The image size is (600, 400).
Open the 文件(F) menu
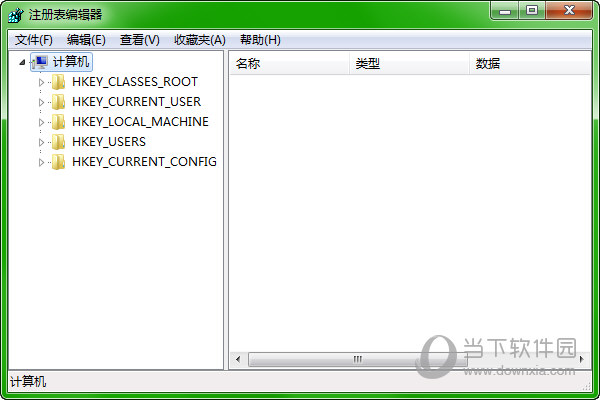coord(34,40)
